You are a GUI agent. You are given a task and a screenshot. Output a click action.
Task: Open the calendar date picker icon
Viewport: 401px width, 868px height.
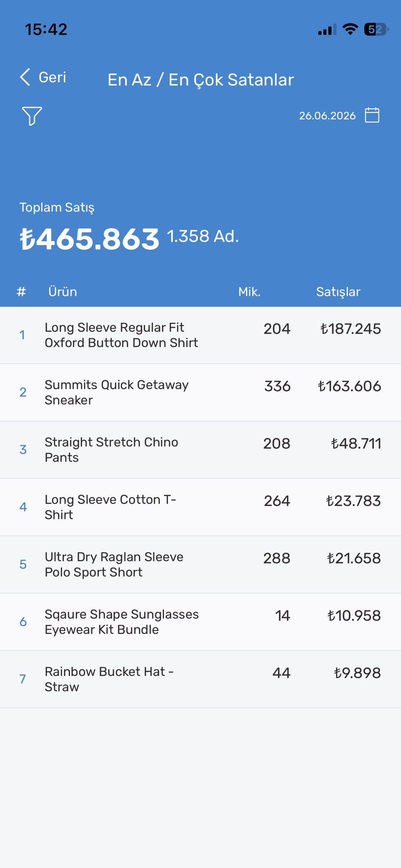[372, 115]
